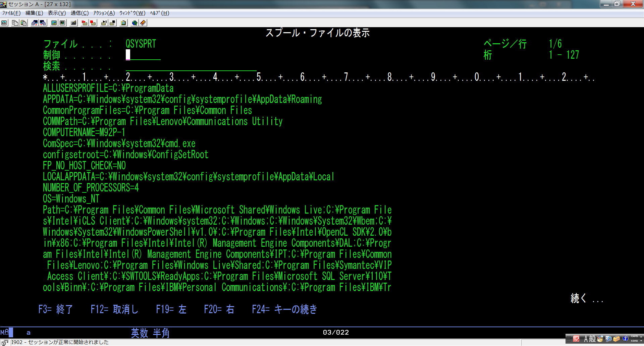This screenshot has width=644, height=346.
Task: Click the Print Screen toolbar icon
Action: pos(4,23)
